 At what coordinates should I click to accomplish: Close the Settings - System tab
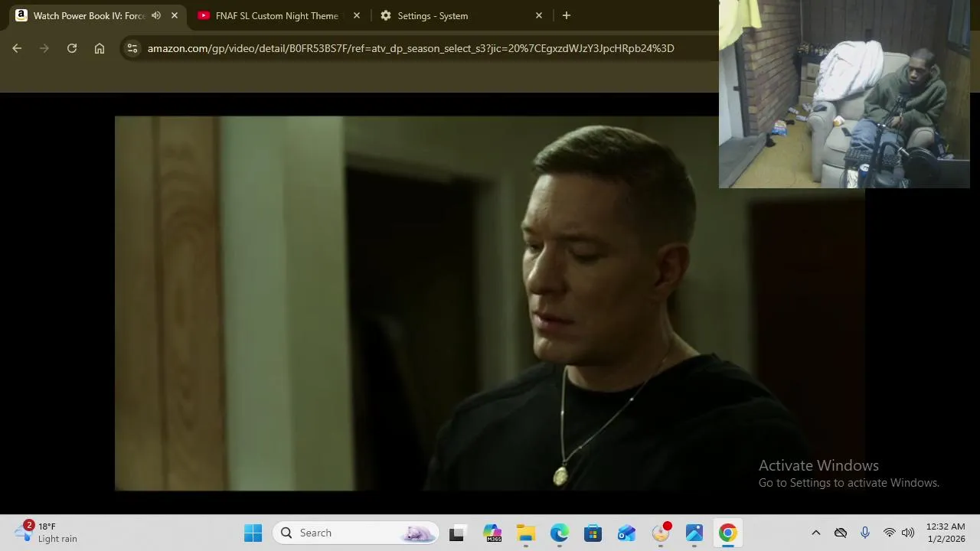(539, 15)
